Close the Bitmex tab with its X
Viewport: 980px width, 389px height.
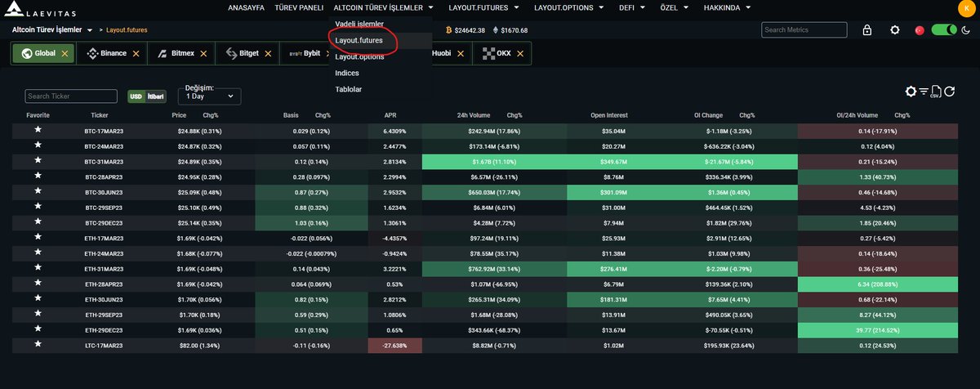pyautogui.click(x=203, y=53)
